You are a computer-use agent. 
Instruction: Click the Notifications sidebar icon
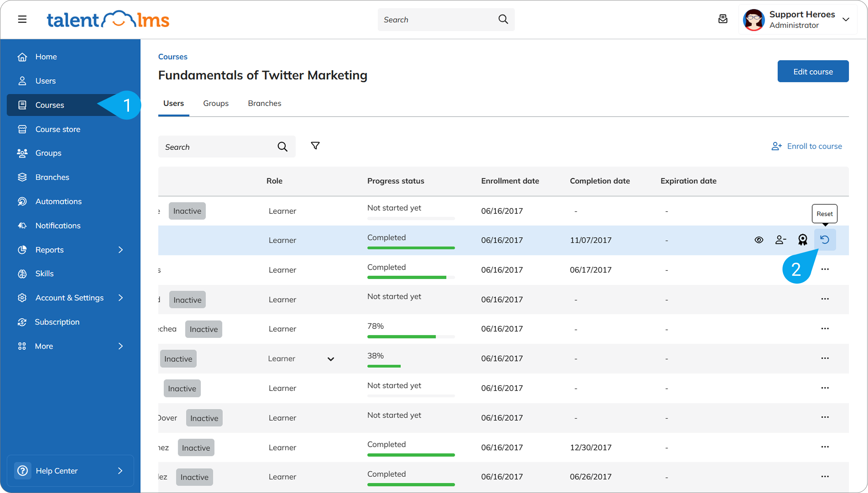[22, 226]
